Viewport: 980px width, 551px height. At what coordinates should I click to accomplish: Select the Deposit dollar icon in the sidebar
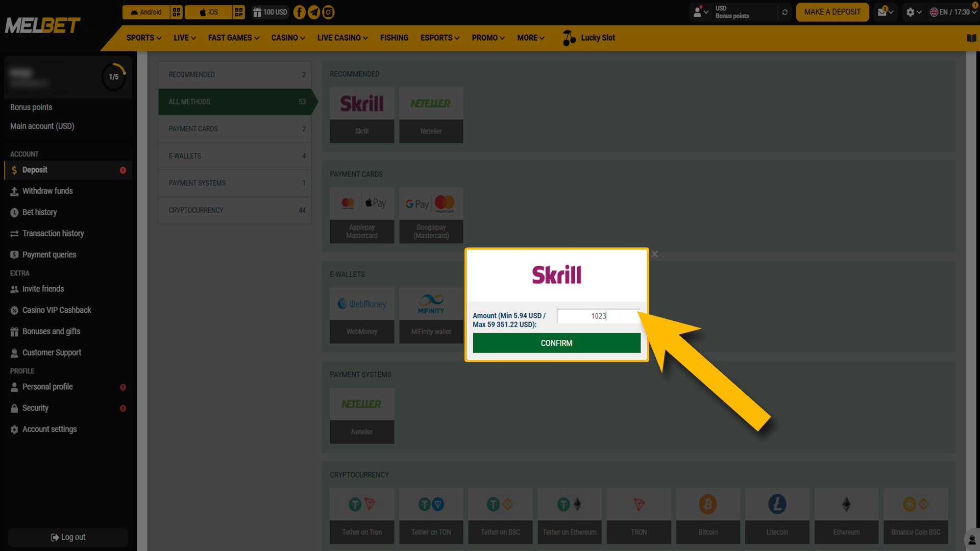(14, 170)
